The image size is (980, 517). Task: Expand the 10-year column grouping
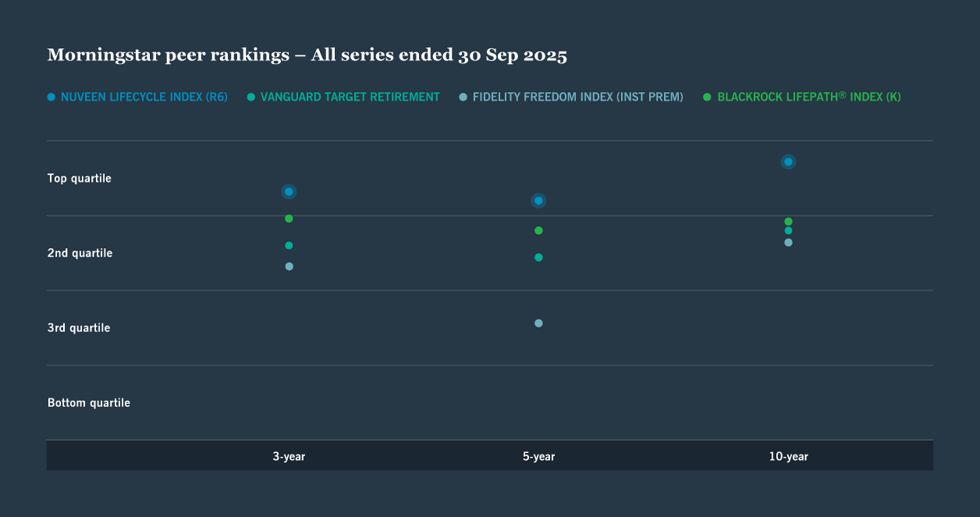(x=788, y=456)
